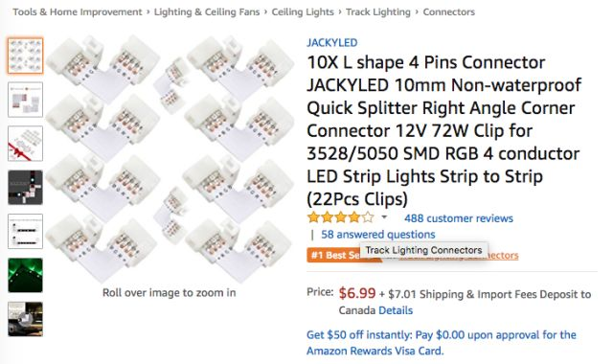Open shipping Details link
The image size is (613, 364).
(x=396, y=310)
